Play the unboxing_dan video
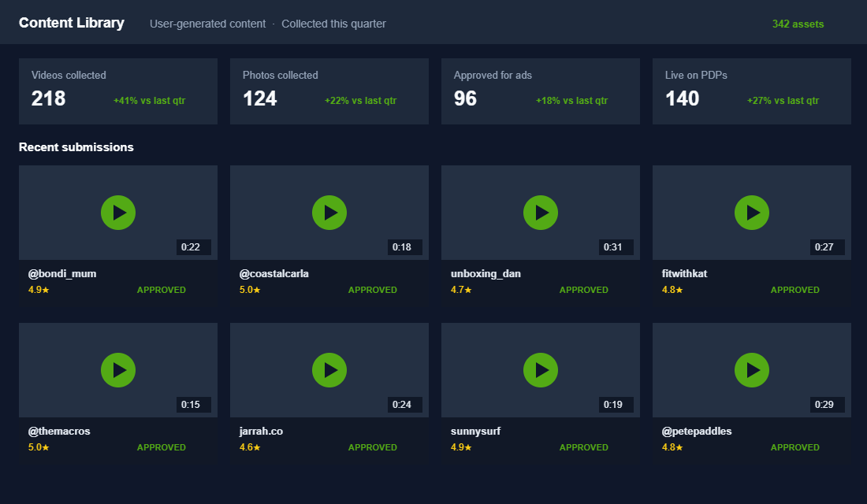The width and height of the screenshot is (867, 504). [x=540, y=213]
